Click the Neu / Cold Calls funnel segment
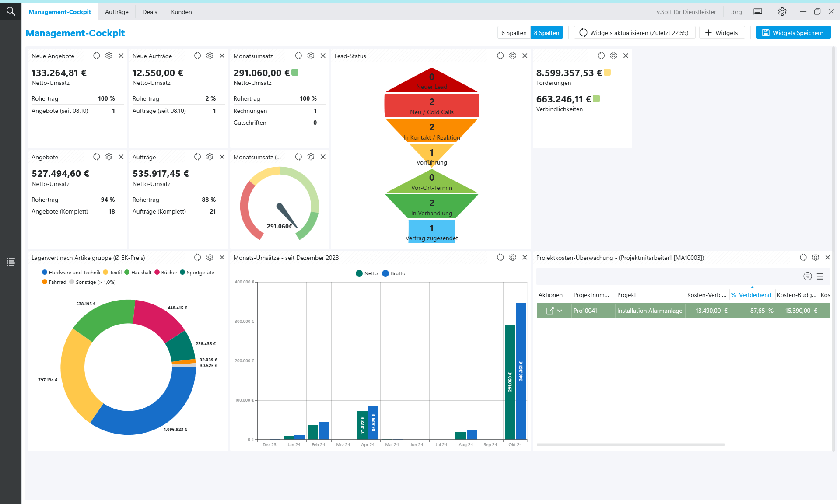Image resolution: width=840 pixels, height=504 pixels. point(432,105)
